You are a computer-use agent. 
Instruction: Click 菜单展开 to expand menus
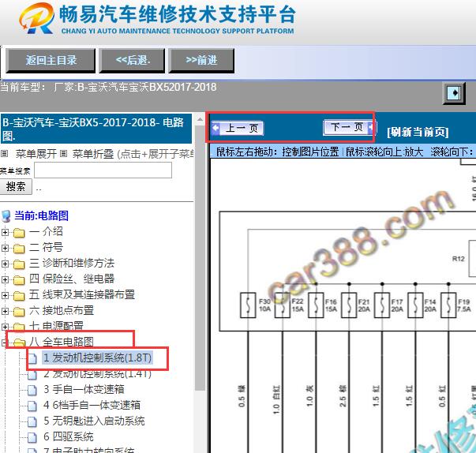tap(36, 154)
